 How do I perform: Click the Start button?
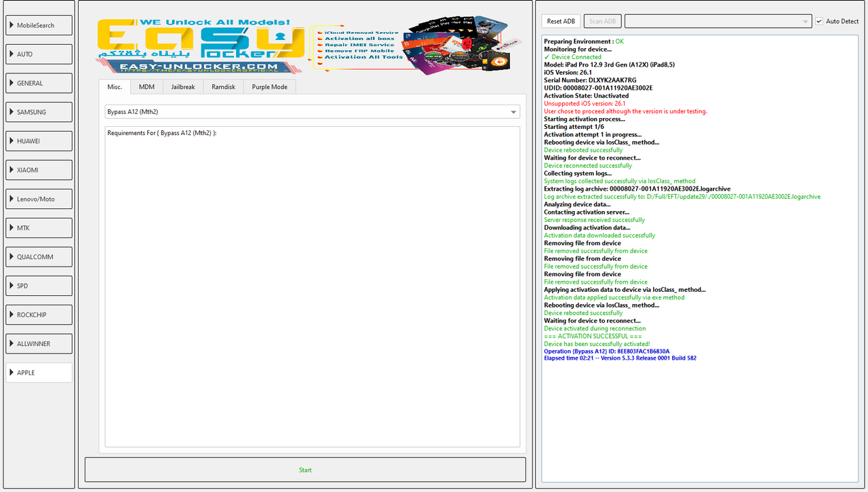click(x=305, y=470)
